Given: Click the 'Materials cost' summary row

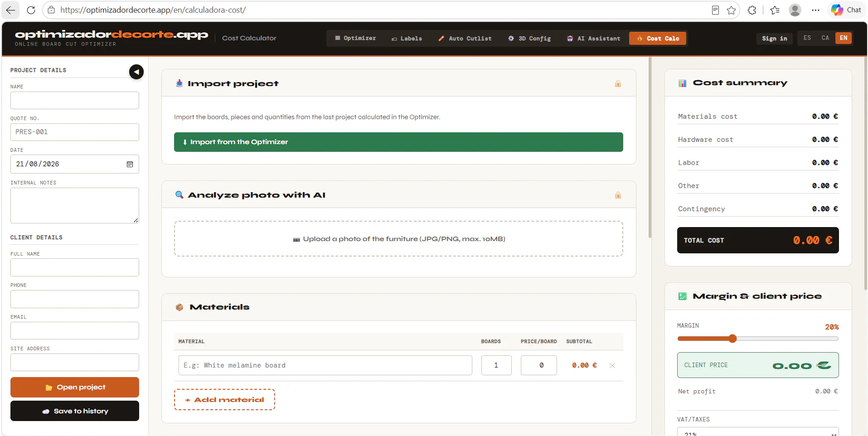Looking at the screenshot, I should (758, 116).
